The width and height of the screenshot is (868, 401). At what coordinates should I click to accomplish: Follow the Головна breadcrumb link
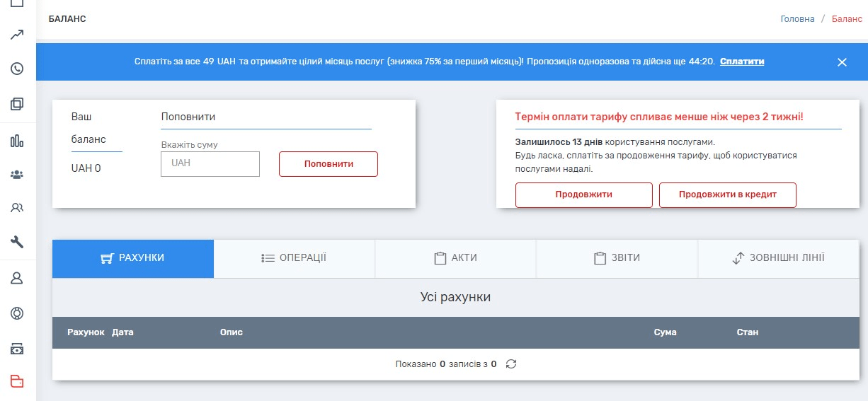[797, 19]
